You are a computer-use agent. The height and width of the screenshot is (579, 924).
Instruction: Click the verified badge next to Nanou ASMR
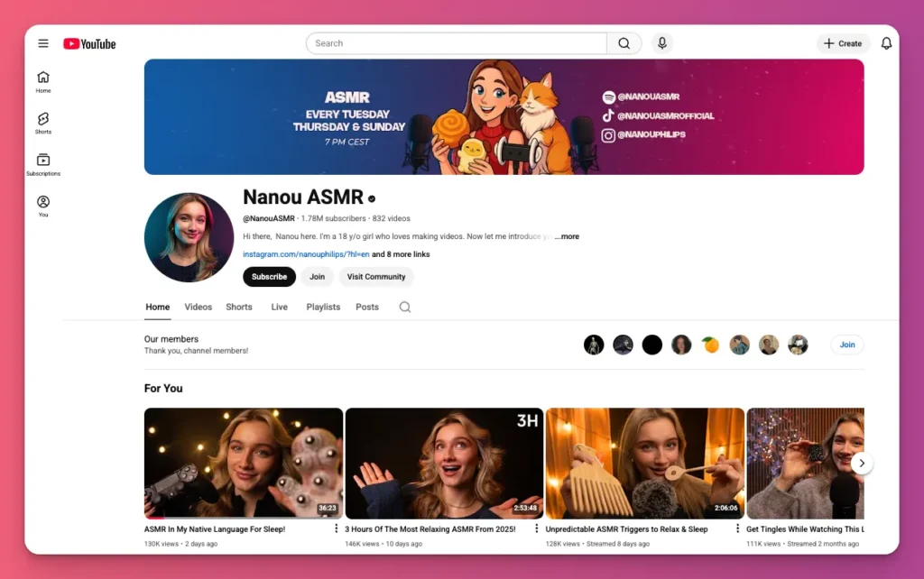coord(371,198)
